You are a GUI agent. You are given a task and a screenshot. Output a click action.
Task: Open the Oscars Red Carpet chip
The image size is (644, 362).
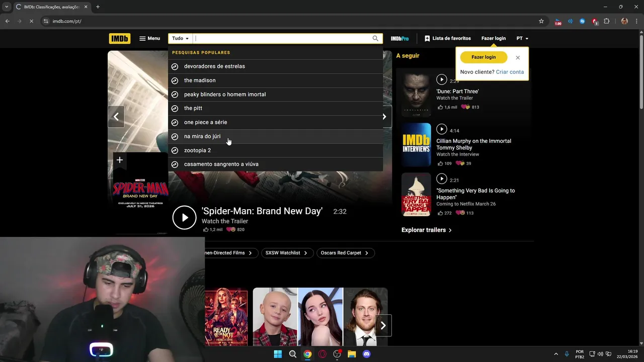click(345, 253)
